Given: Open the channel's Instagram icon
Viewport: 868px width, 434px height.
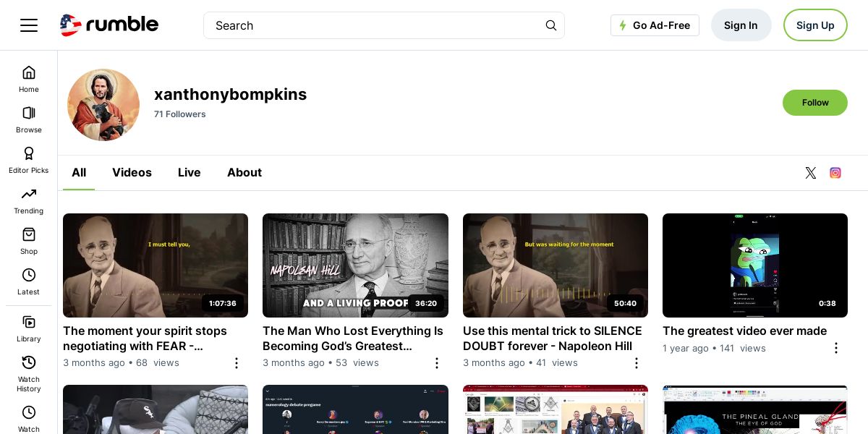Looking at the screenshot, I should point(835,173).
